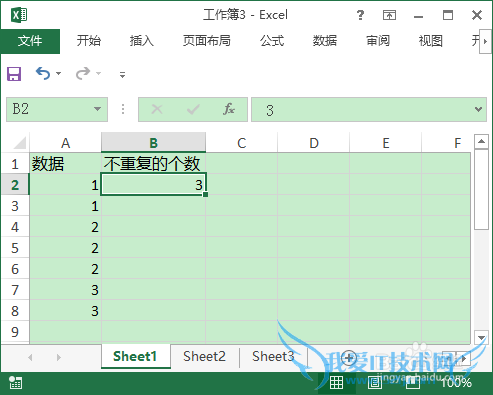Select column A header
Screen dimensions: 493x395
pyautogui.click(x=66, y=143)
